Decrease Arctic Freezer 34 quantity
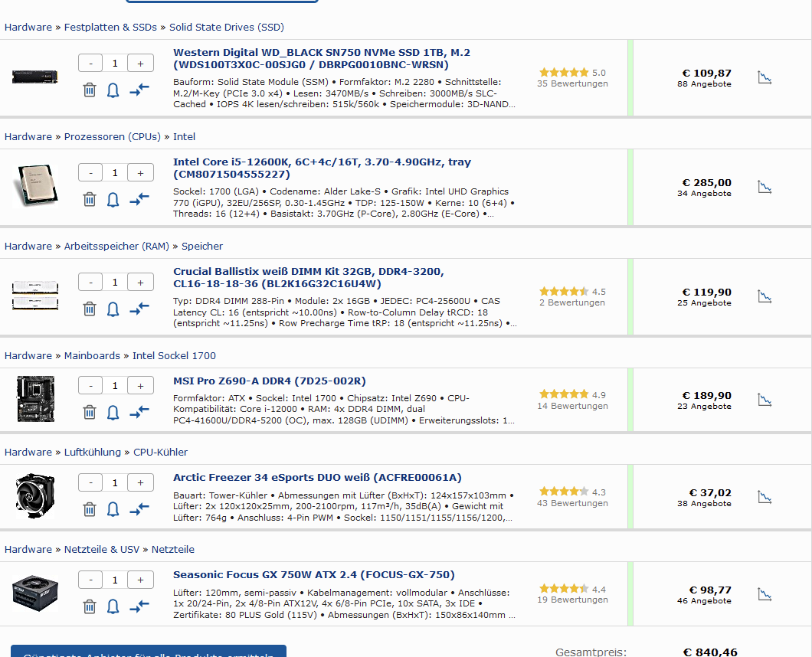Screen dimensions: 812x657 (90, 482)
